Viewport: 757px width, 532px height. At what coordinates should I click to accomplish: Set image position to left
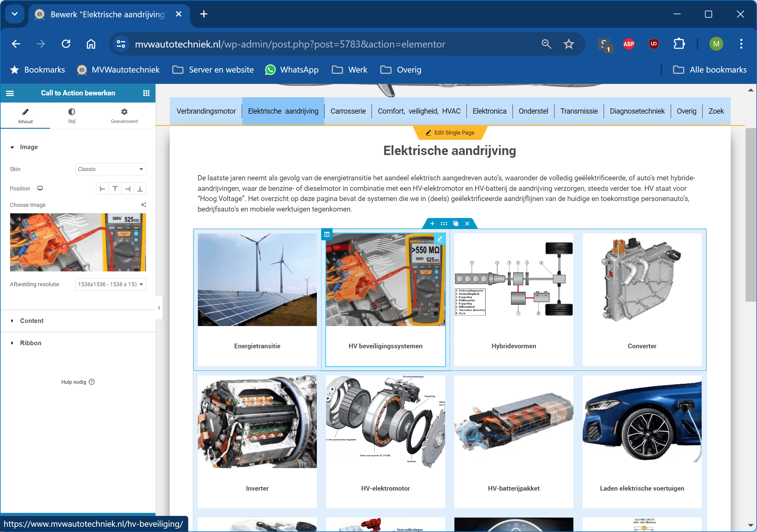click(x=103, y=189)
